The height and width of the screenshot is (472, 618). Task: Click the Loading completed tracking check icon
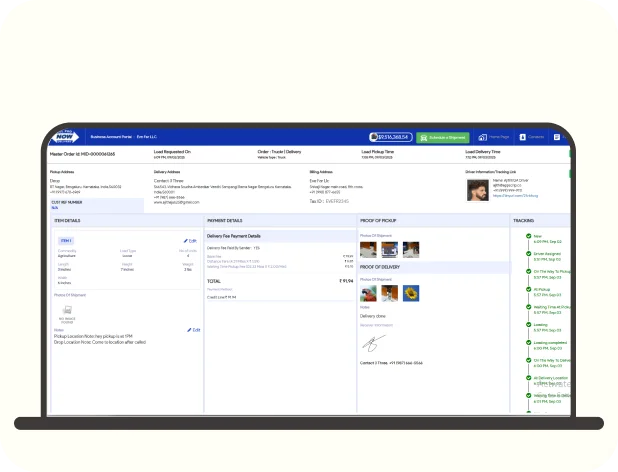tap(526, 343)
